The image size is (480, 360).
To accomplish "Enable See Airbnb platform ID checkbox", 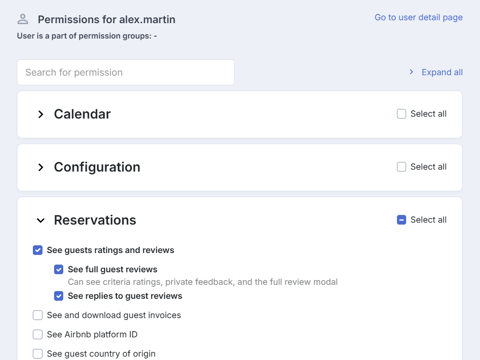I will 38,334.
